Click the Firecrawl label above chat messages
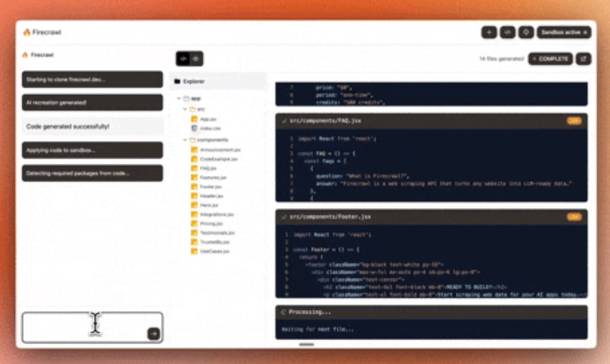The height and width of the screenshot is (364, 610). tap(42, 55)
